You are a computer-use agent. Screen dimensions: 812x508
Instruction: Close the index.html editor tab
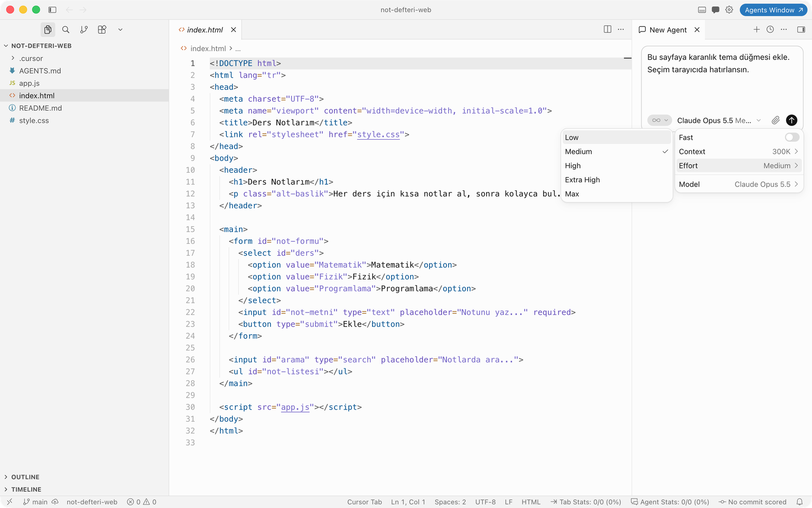(233, 30)
